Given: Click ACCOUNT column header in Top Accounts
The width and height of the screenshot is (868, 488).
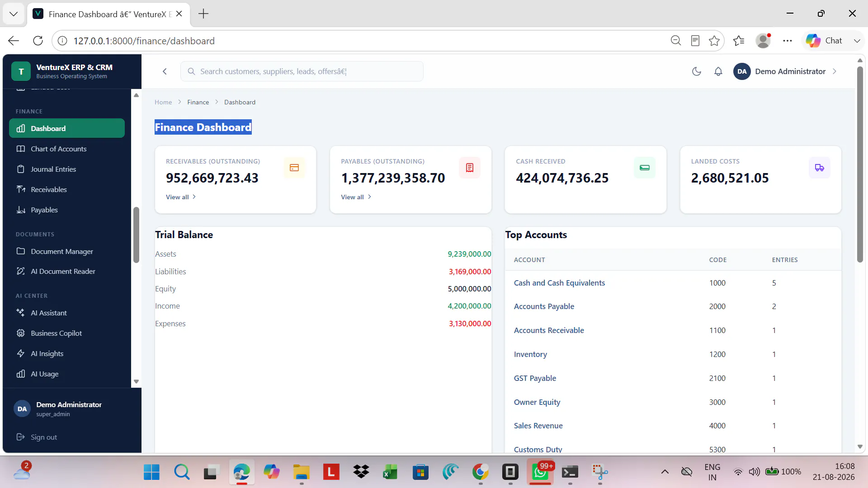Looking at the screenshot, I should point(529,260).
